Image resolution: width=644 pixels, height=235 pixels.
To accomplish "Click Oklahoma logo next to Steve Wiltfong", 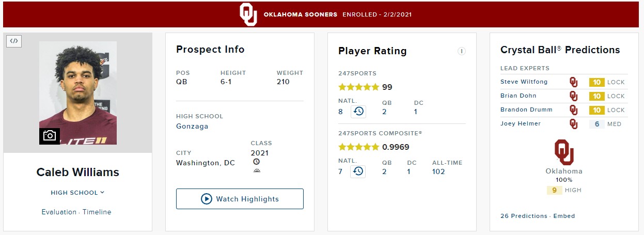I will tap(573, 82).
